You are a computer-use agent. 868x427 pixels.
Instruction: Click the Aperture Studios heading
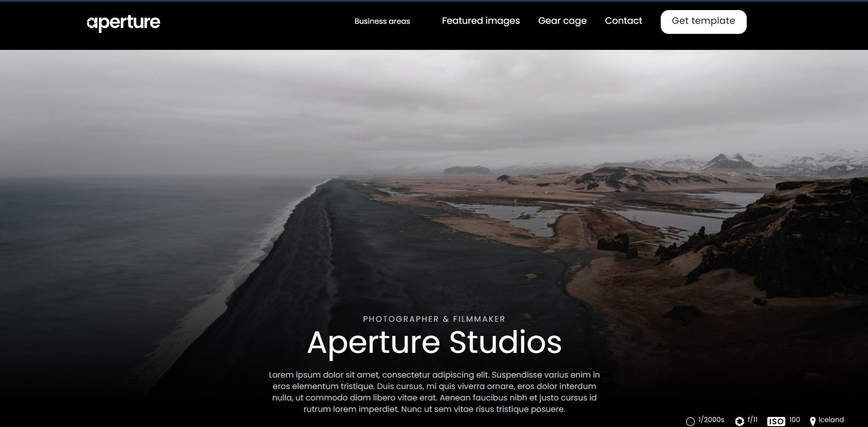[x=434, y=342]
